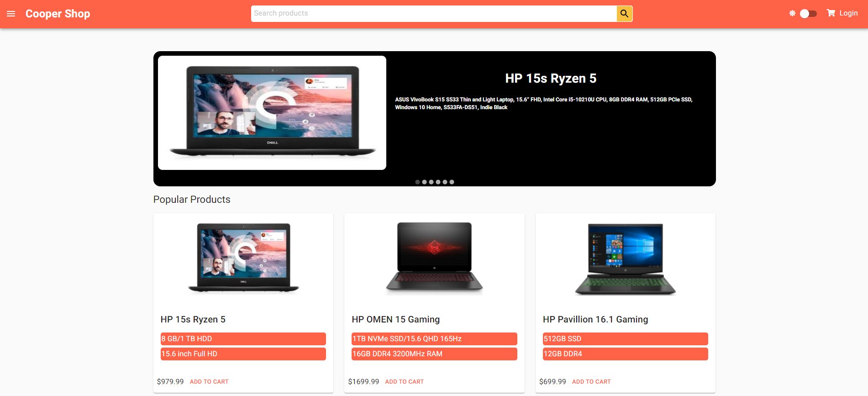This screenshot has height=396, width=868.
Task: Click the 12GB DDR4 tag
Action: coord(626,354)
